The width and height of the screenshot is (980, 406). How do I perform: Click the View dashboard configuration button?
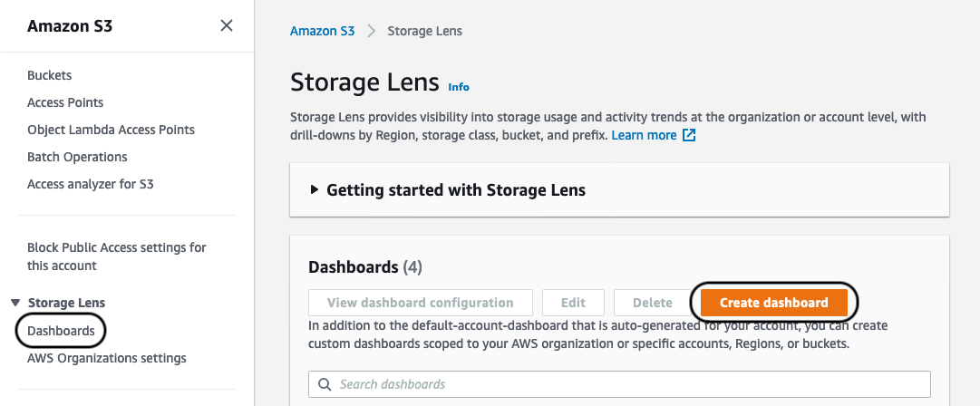coord(421,303)
